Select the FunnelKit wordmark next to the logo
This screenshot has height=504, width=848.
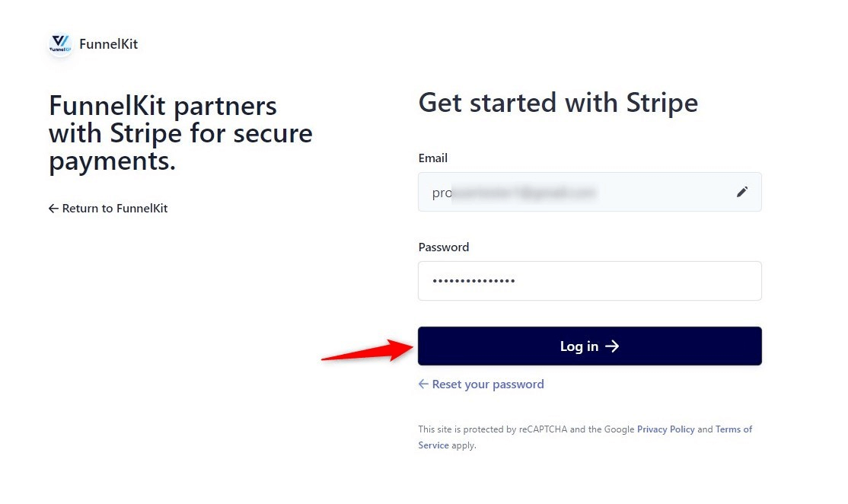coord(108,44)
